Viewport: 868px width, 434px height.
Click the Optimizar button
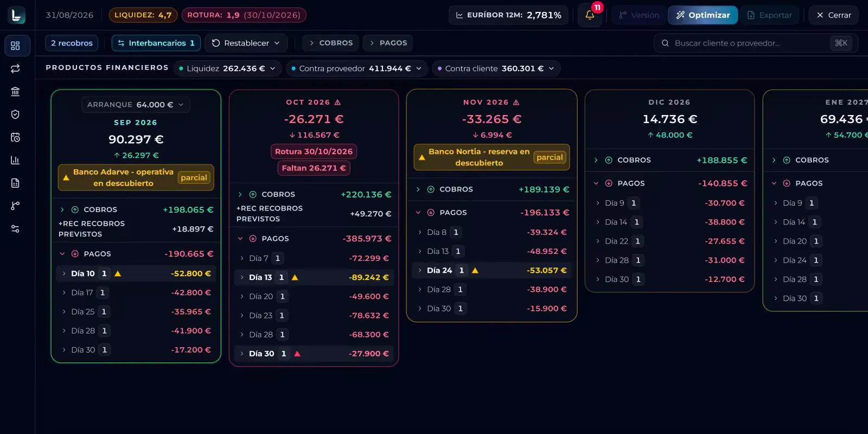coord(703,15)
